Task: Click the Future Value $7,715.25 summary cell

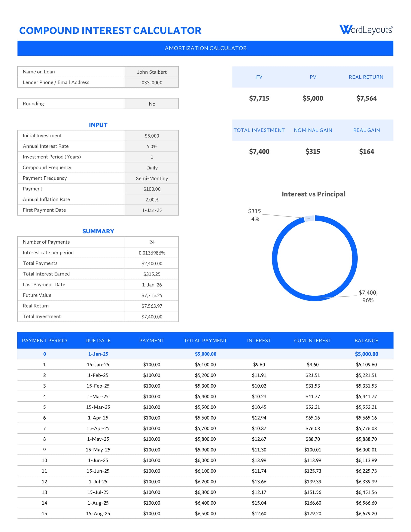Action: pyautogui.click(x=152, y=295)
